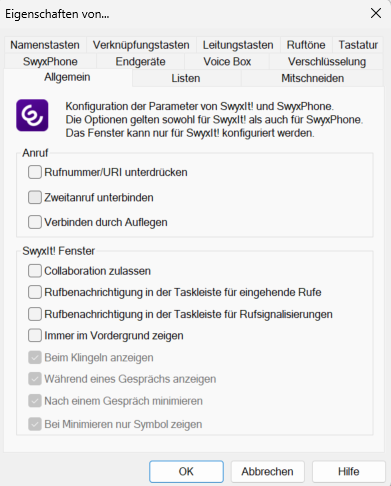Screen dimensions: 391x486
Task: Show the Verschlüsselung tab
Action: click(327, 62)
